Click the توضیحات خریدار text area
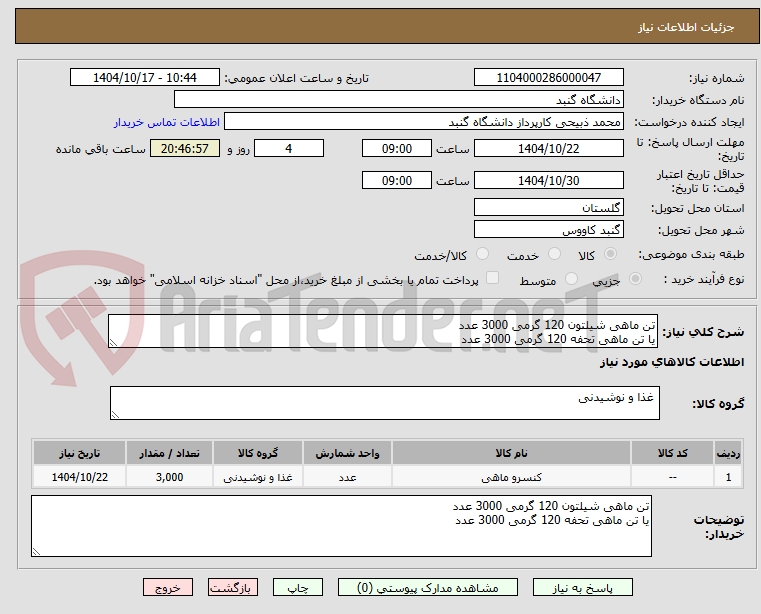The height and width of the screenshot is (614, 761). 341,526
